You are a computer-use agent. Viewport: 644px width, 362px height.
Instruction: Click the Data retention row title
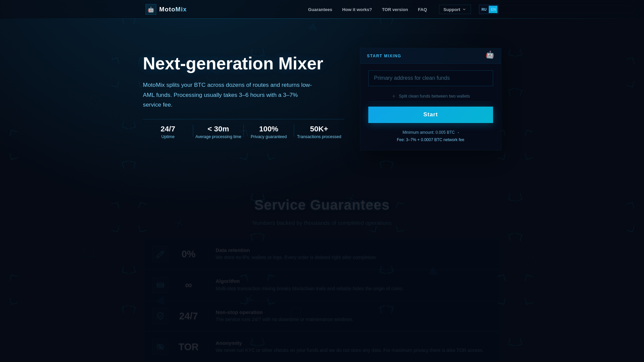click(233, 250)
